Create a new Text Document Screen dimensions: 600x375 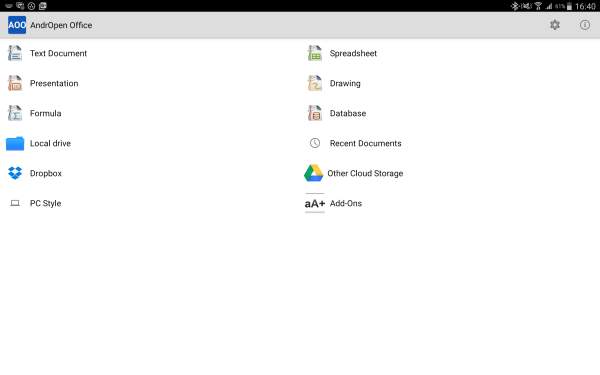pos(58,53)
